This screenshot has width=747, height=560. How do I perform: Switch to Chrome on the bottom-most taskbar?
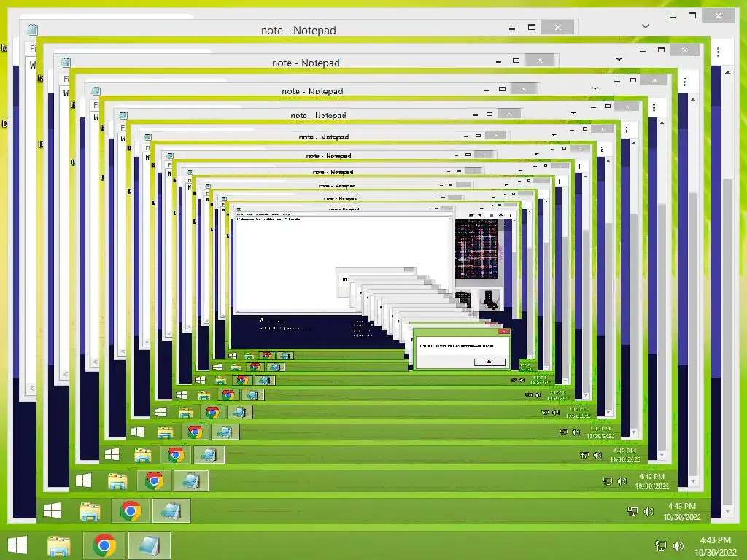point(104,545)
